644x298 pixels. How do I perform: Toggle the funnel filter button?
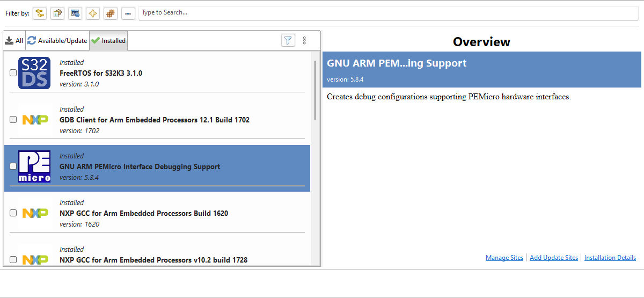click(288, 40)
